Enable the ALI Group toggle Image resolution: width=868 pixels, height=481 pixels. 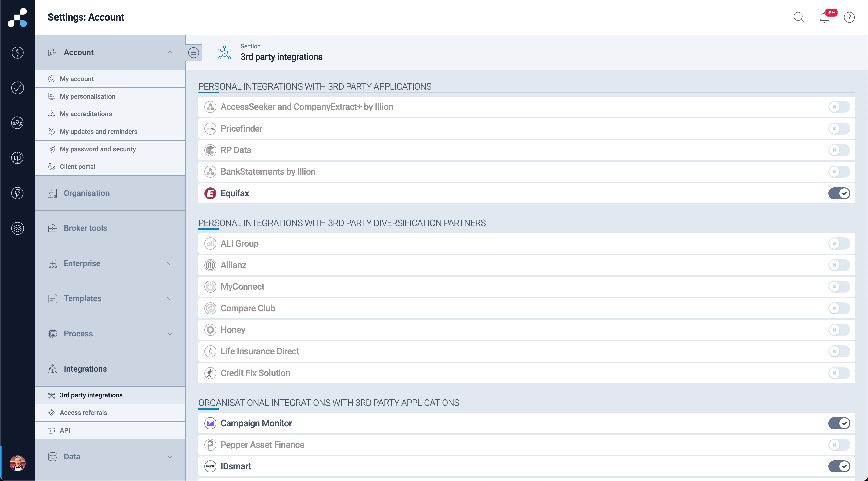pos(839,244)
